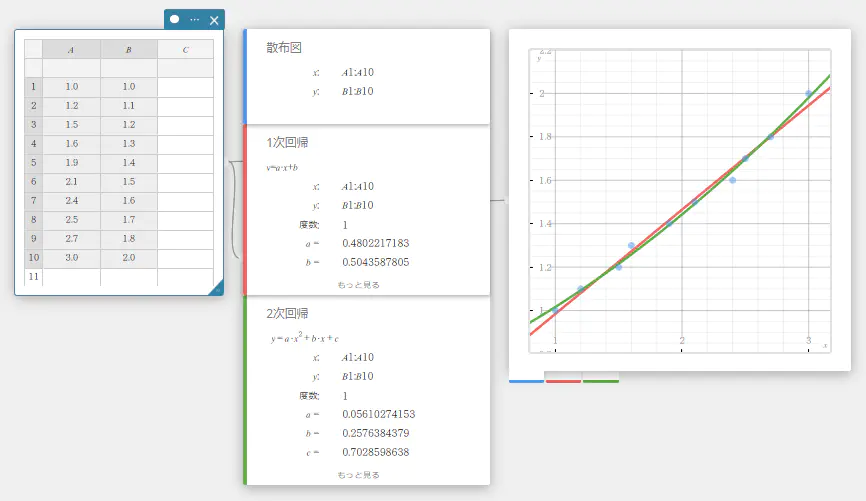Click empty cell C5 in spreadsheet
Viewport: 866px width, 501px height.
186,163
